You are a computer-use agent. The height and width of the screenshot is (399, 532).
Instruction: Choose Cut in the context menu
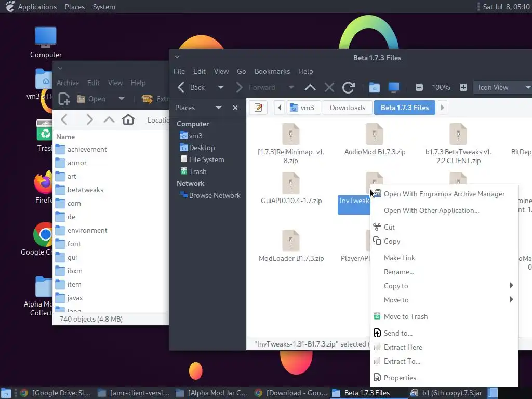(x=444, y=227)
